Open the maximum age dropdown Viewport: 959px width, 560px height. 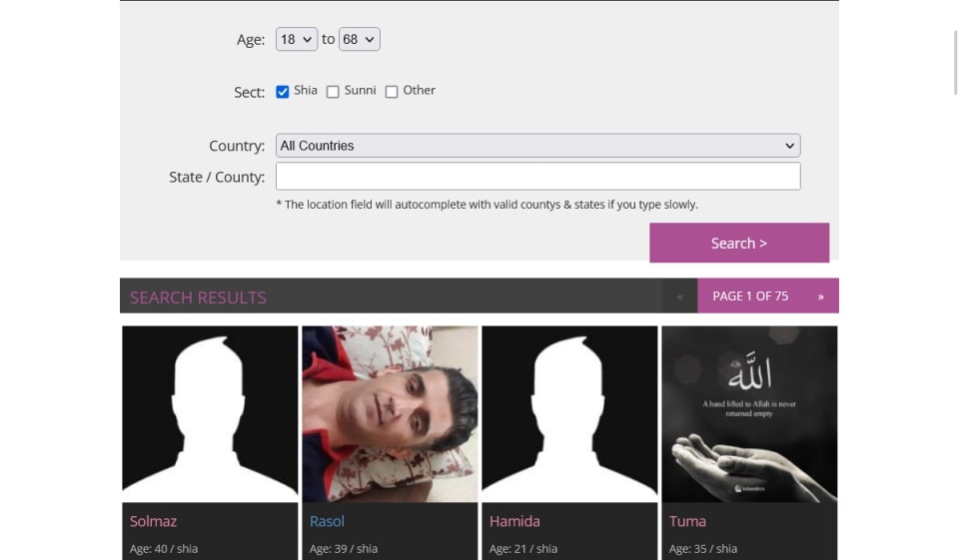click(359, 39)
